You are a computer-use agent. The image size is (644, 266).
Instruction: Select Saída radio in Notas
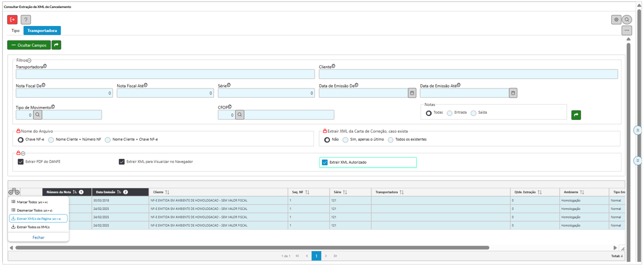473,113
